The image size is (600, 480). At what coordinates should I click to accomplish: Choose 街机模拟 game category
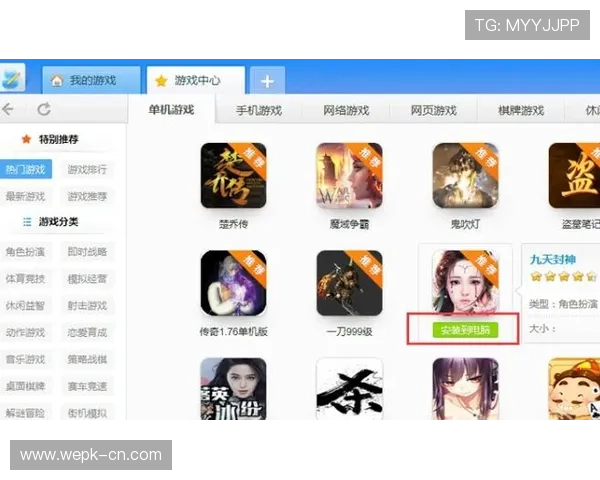87,413
